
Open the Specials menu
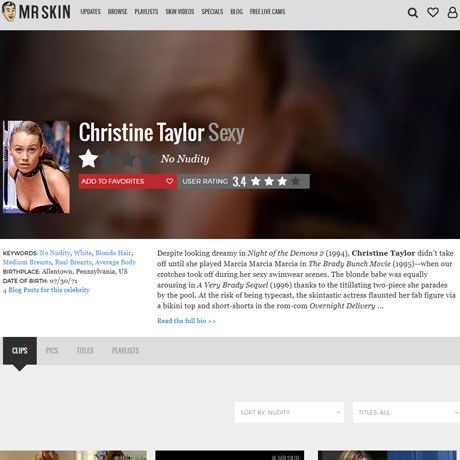tap(212, 12)
